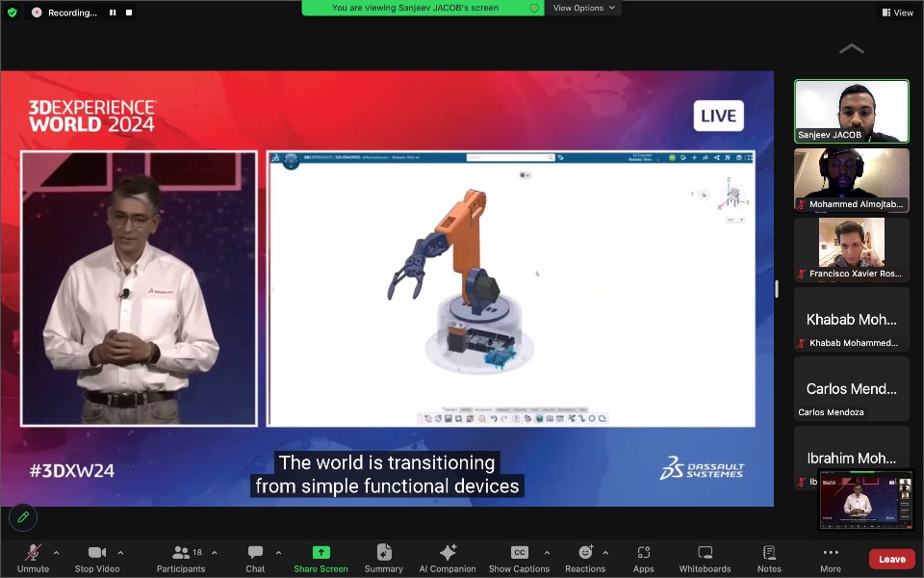Click the share icon in SOLIDWORKS header
Screen dimensions: 924x578
pos(716,157)
